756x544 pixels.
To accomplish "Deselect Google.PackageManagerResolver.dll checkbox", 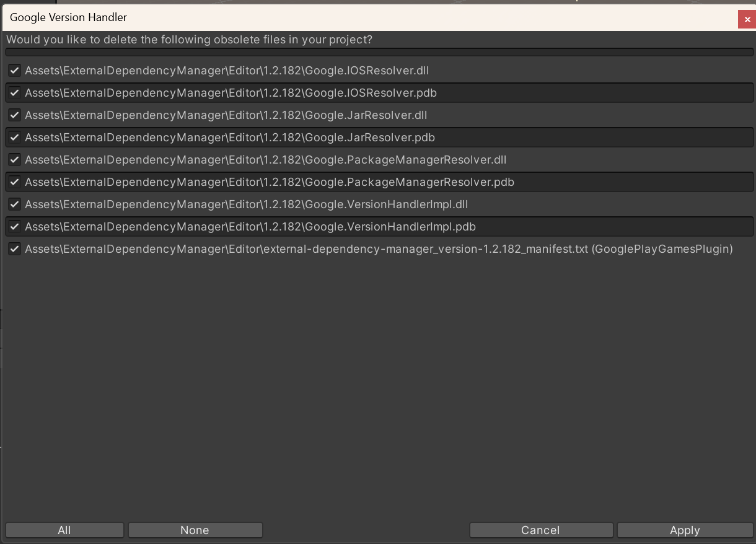I will tap(14, 160).
